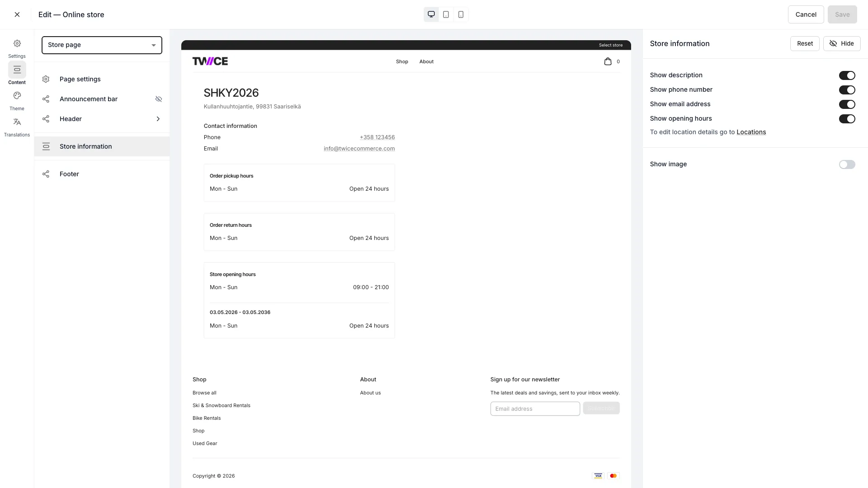This screenshot has width=868, height=488.
Task: Open the Store page dropdown
Action: [102, 45]
